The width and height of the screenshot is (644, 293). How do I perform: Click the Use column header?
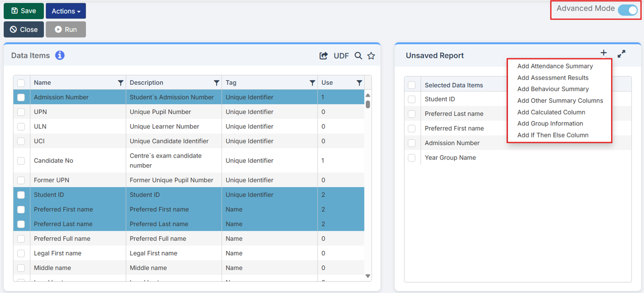[x=341, y=83]
